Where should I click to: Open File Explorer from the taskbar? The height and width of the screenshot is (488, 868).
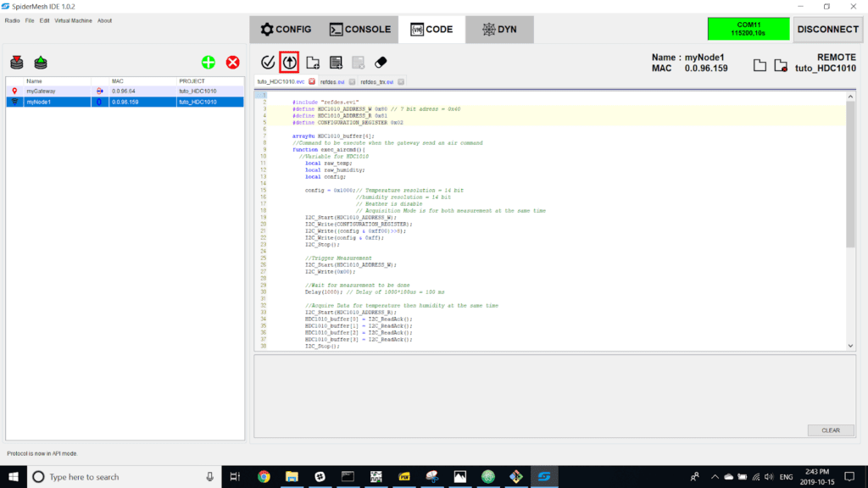292,476
